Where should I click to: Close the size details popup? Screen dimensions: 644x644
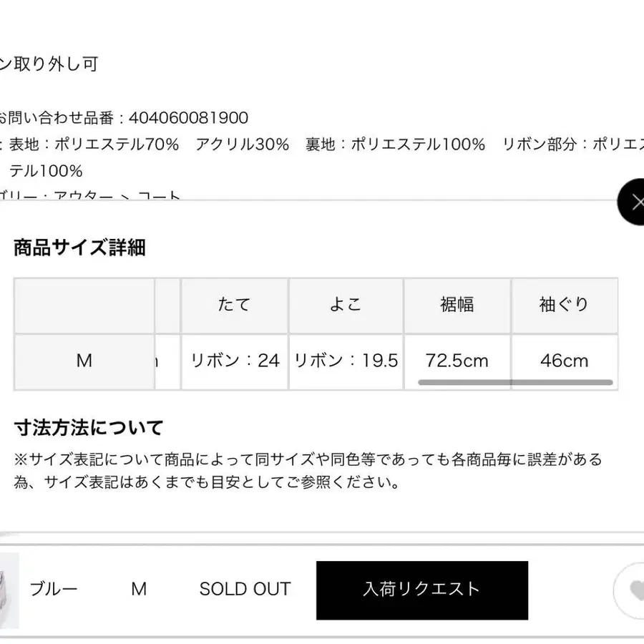[634, 203]
